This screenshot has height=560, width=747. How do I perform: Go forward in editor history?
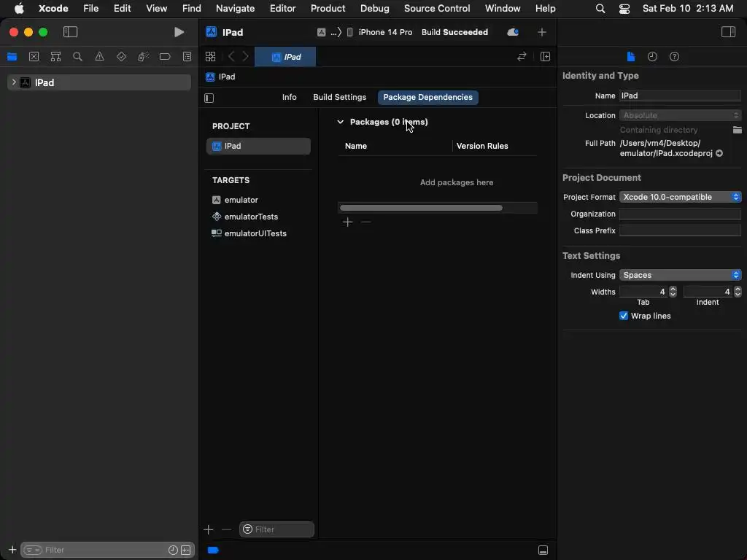(245, 57)
